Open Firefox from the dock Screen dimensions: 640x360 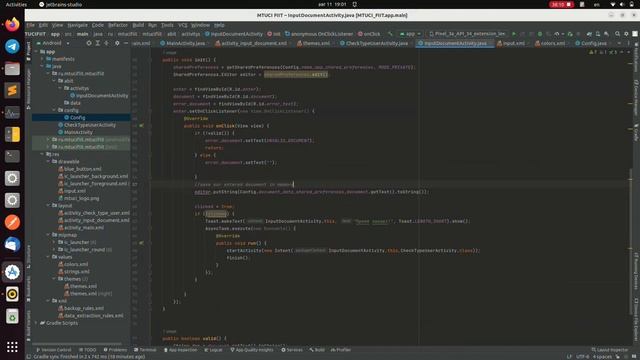click(x=12, y=24)
